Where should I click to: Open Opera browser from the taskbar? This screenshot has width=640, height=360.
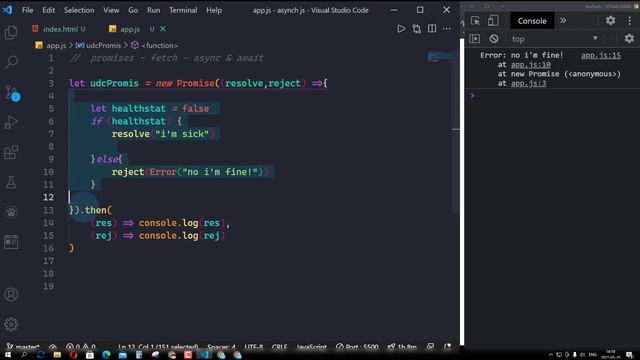(73, 355)
